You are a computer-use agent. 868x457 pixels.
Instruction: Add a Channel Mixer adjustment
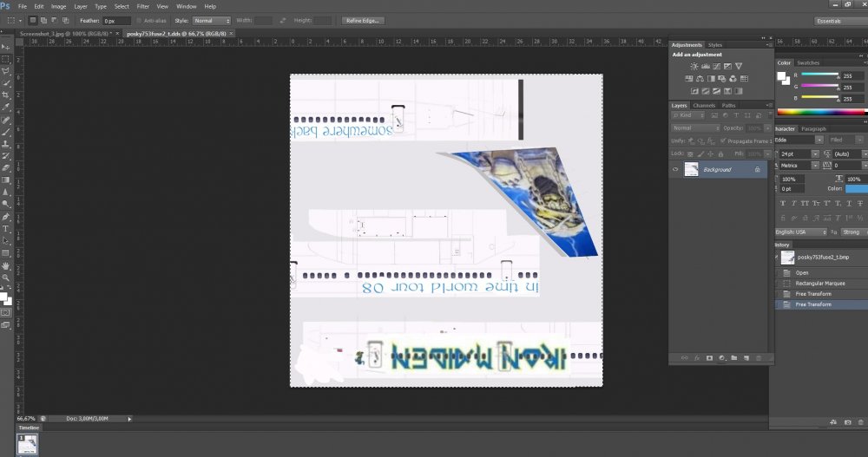(733, 79)
